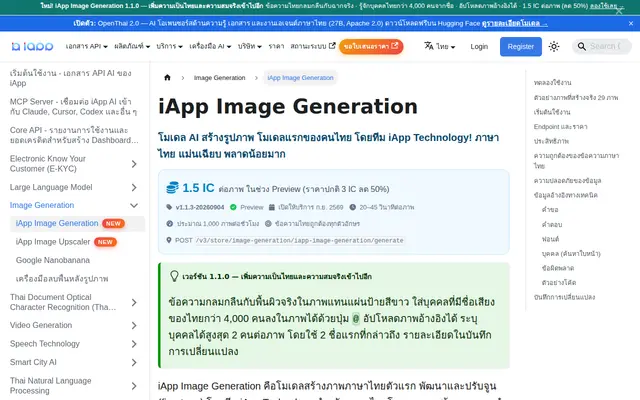Open the ผลิตภัณฑ์ dropdown menu
This screenshot has width=640, height=400.
pos(132,47)
